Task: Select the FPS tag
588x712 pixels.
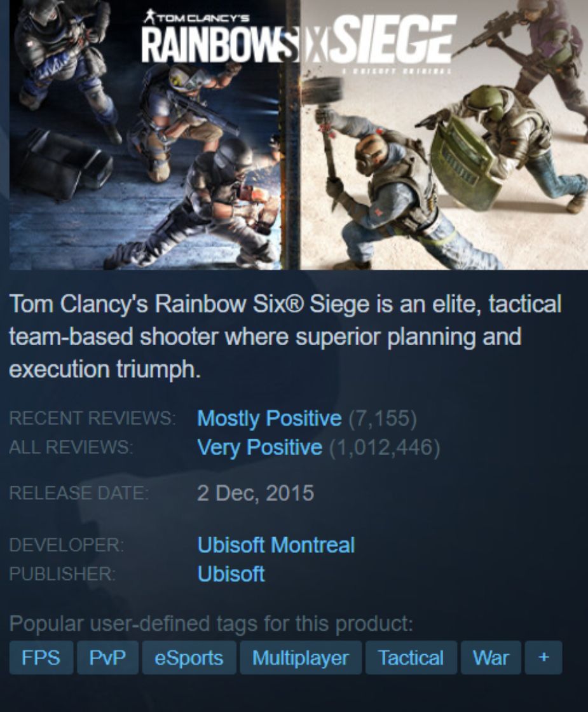Action: point(41,657)
